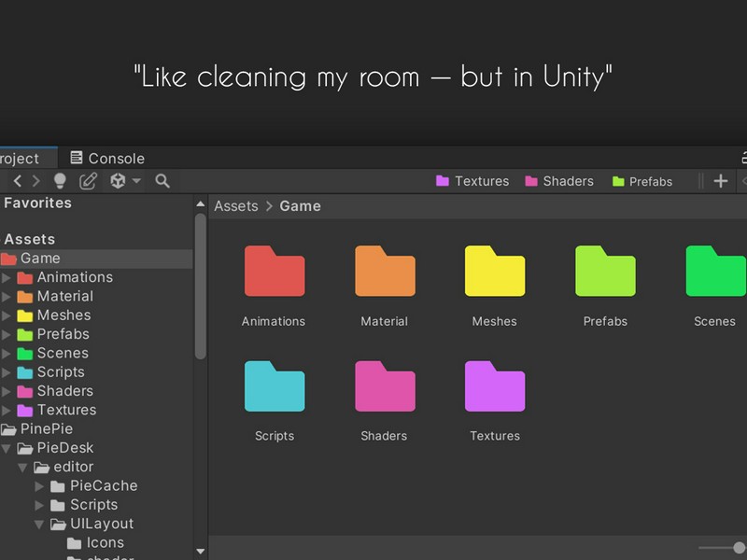Collapse the UILayout folder in the tree

coord(39,525)
